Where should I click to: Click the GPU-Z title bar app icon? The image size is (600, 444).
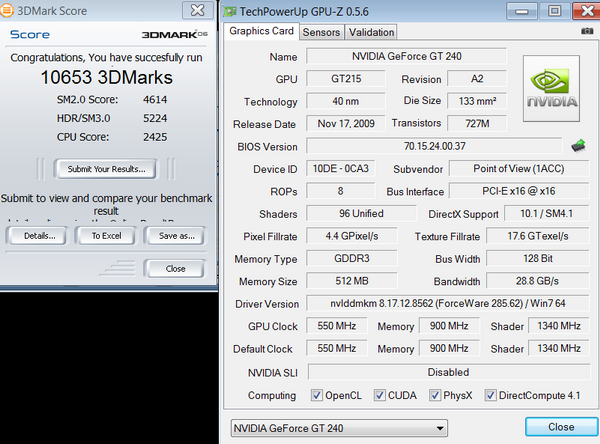[230, 11]
